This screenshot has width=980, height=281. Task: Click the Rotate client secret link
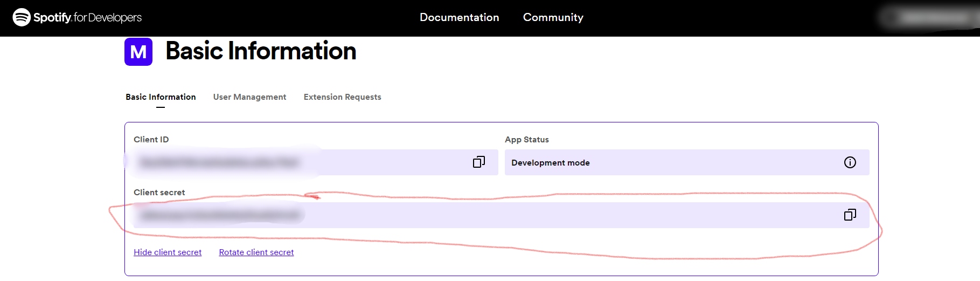point(256,252)
